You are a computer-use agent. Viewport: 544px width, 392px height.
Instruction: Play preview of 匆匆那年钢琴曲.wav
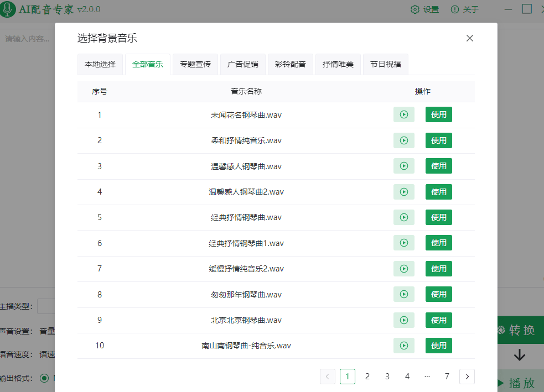click(x=403, y=294)
